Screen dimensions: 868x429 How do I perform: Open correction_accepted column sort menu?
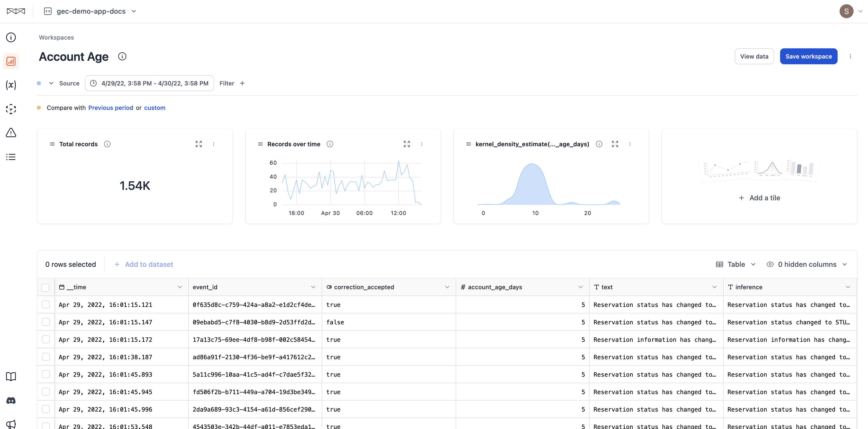(x=447, y=287)
